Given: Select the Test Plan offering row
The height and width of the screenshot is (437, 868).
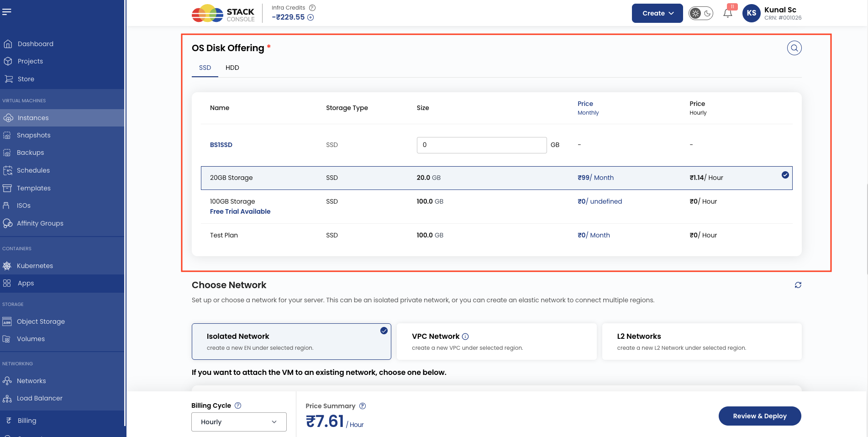Looking at the screenshot, I should [x=496, y=235].
